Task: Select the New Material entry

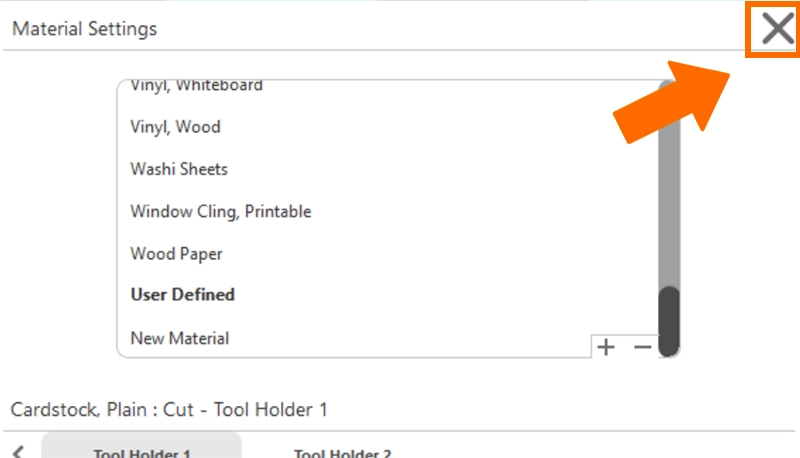Action: coord(179,338)
